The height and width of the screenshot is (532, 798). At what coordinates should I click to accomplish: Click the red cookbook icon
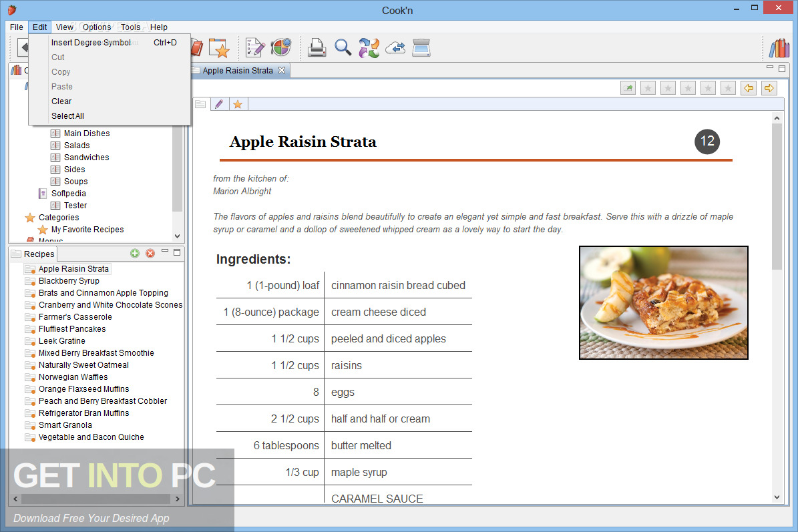coord(196,47)
